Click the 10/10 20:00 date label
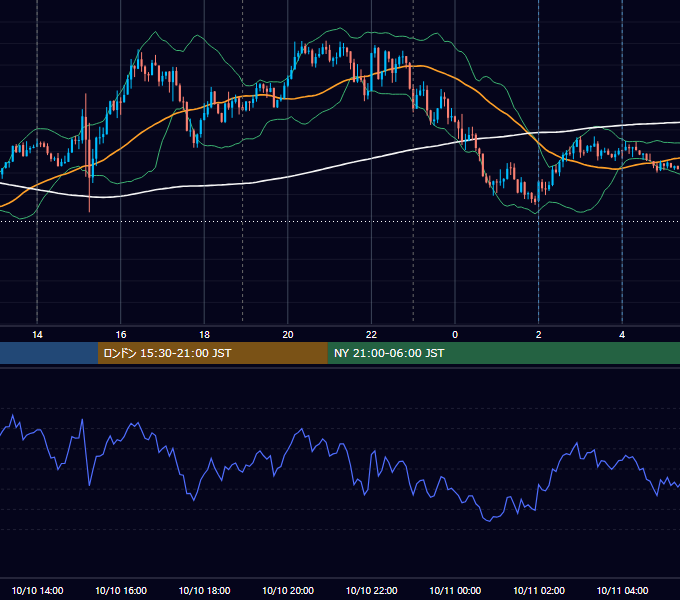 click(x=288, y=590)
